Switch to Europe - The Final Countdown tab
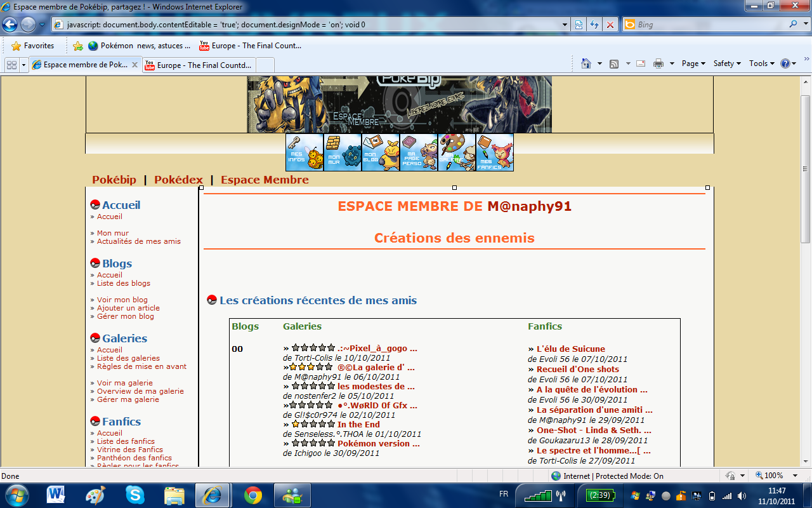The width and height of the screenshot is (812, 508). pos(199,65)
